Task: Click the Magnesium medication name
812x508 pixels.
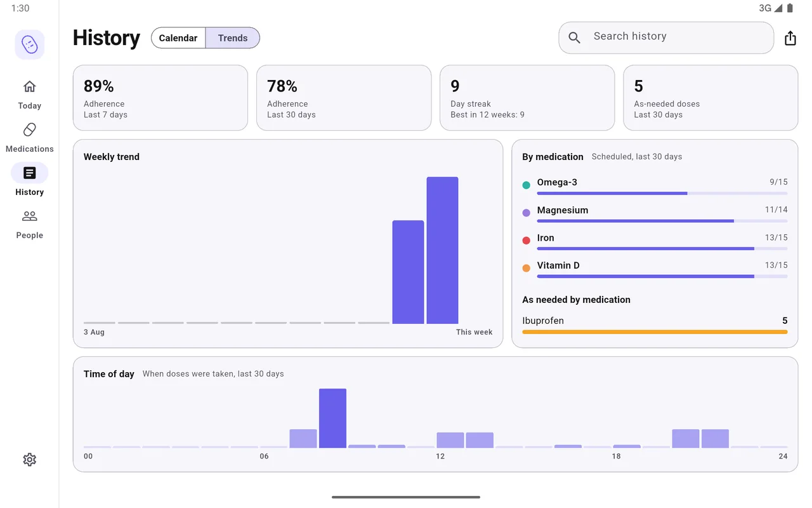Action: click(563, 210)
